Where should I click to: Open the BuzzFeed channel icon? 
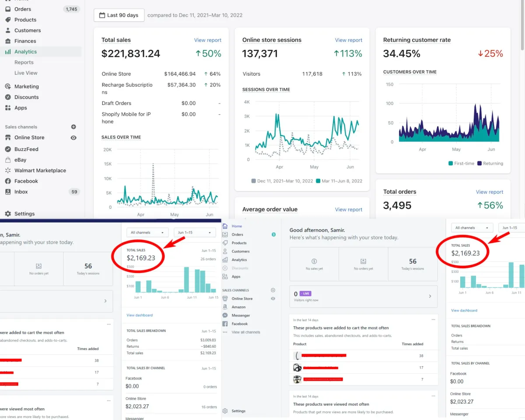8,149
